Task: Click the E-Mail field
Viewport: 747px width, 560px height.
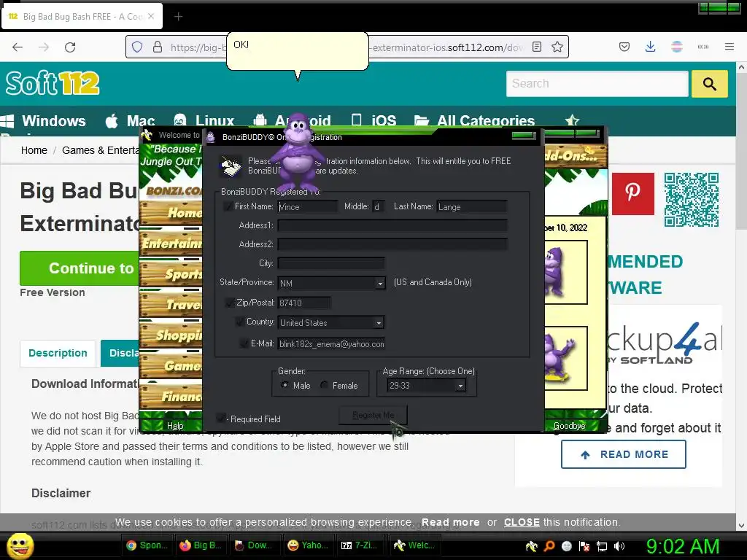Action: 331,344
